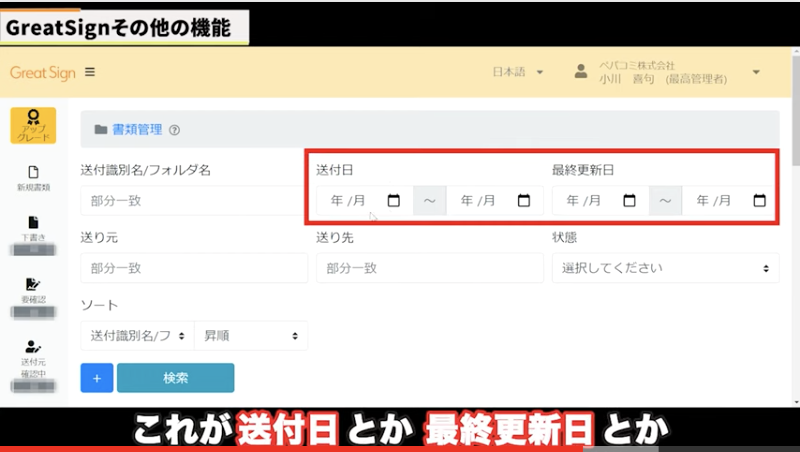
Task: Open calendar picker for 最終更新日 end date
Action: click(759, 201)
